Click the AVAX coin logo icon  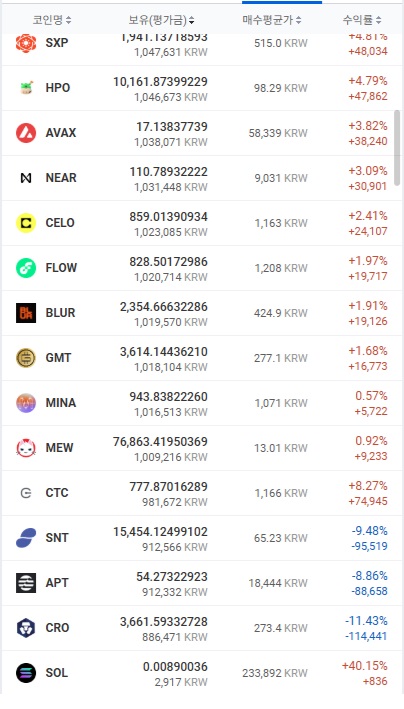coord(26,133)
